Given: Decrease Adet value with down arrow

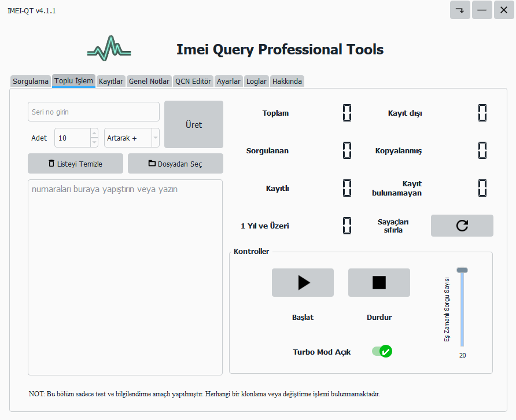Looking at the screenshot, I should click(94, 143).
